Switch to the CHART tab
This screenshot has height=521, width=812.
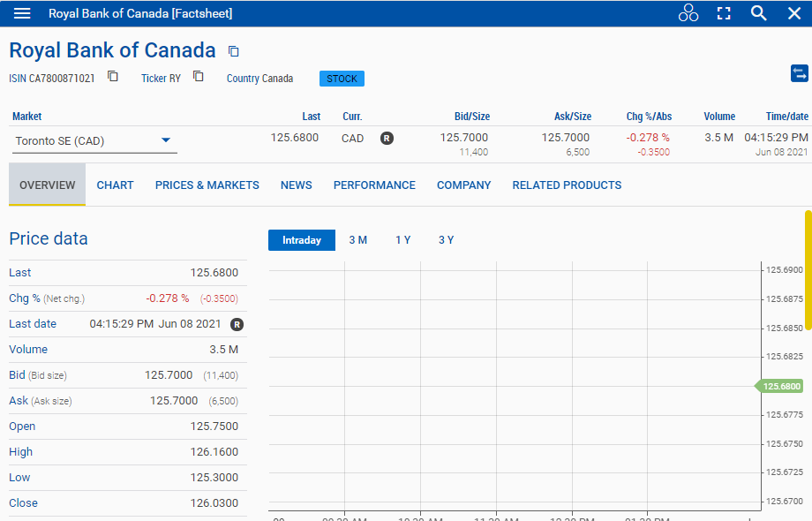click(x=115, y=185)
